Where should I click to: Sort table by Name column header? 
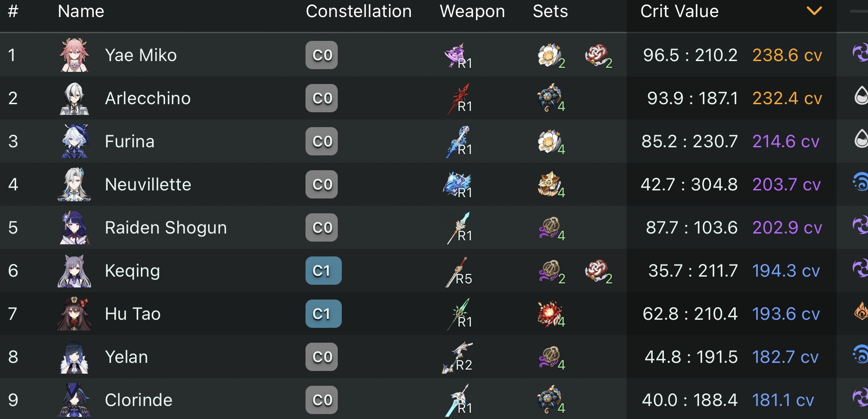81,11
